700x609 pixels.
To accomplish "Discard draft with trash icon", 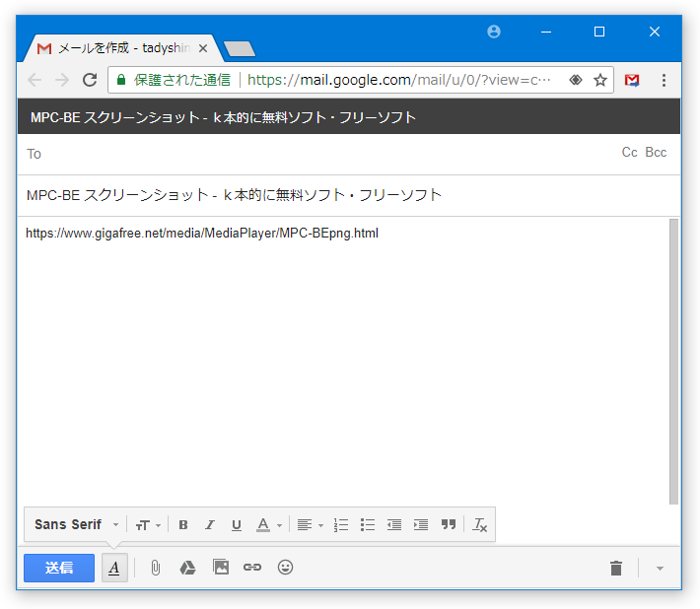I will click(x=616, y=568).
